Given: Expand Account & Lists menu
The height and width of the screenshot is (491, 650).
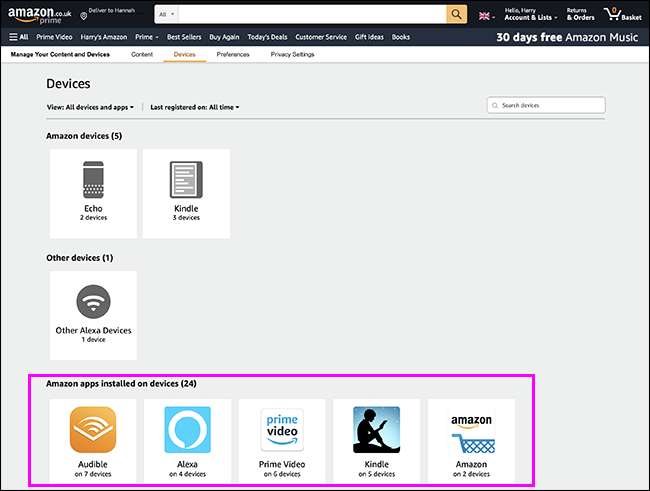Looking at the screenshot, I should pyautogui.click(x=530, y=15).
